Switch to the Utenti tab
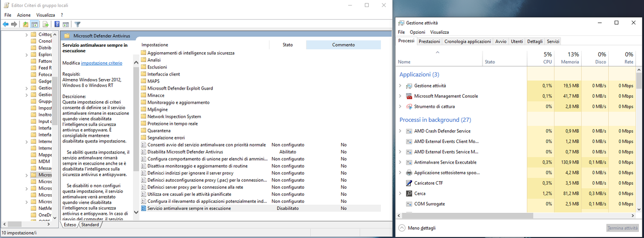This screenshot has width=644, height=238. (517, 41)
